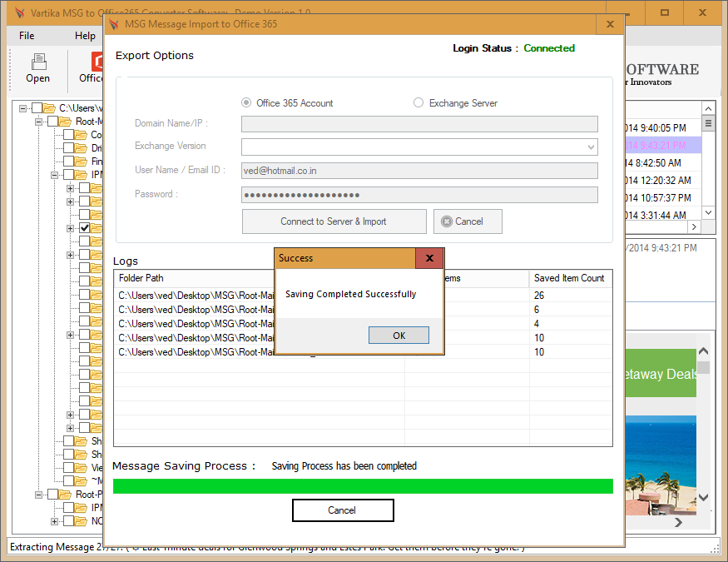Click the Root-P folder icon

coord(65,495)
